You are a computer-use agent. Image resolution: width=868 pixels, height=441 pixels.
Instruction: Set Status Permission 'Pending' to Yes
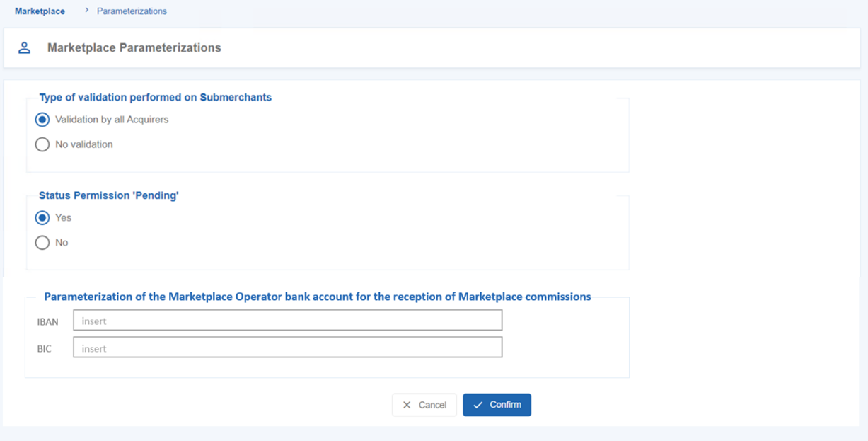[42, 218]
